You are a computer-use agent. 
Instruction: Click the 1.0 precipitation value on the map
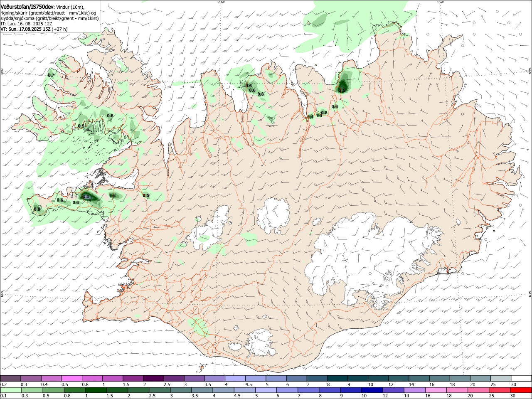[x=319, y=116]
